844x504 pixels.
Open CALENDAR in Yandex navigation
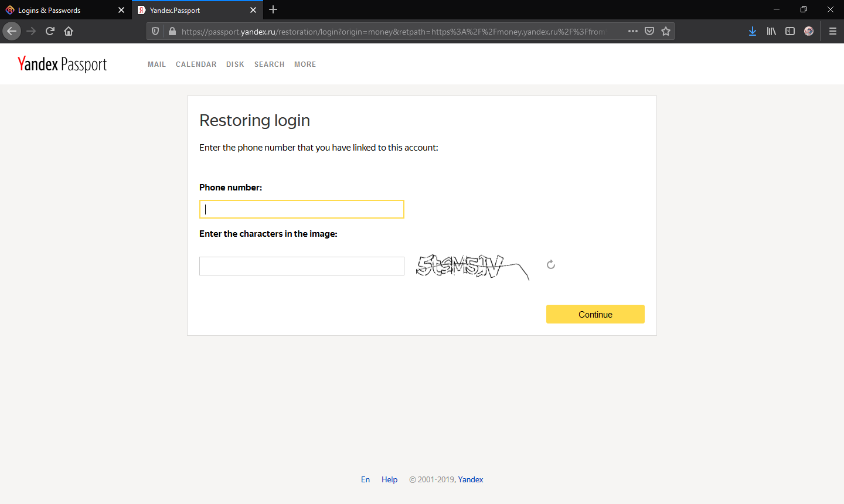coord(196,64)
